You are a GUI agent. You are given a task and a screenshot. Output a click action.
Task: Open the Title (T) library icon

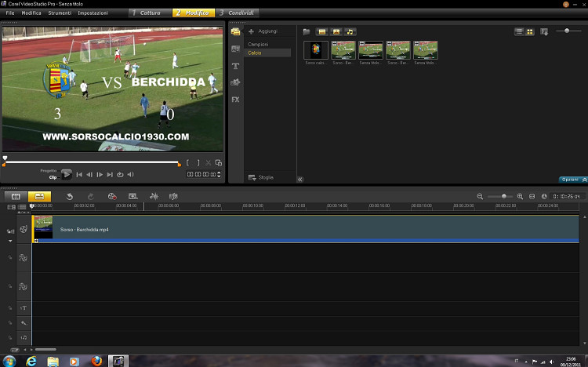click(235, 66)
